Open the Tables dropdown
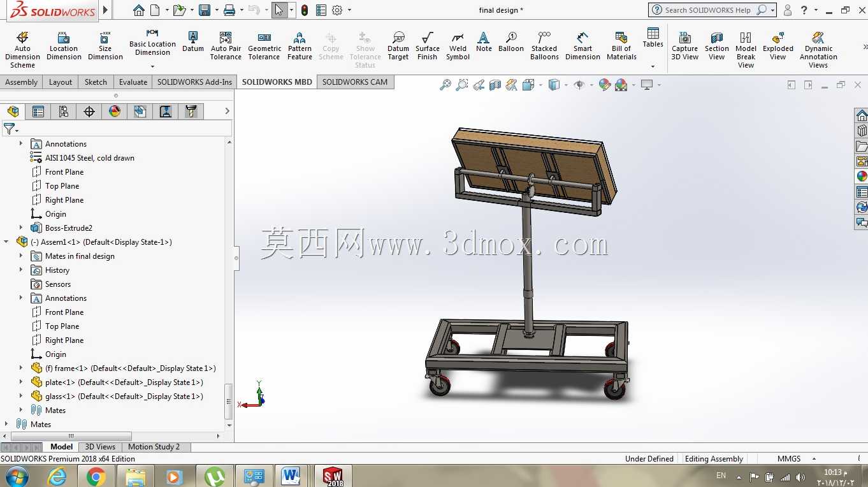The image size is (868, 487). pos(653,66)
